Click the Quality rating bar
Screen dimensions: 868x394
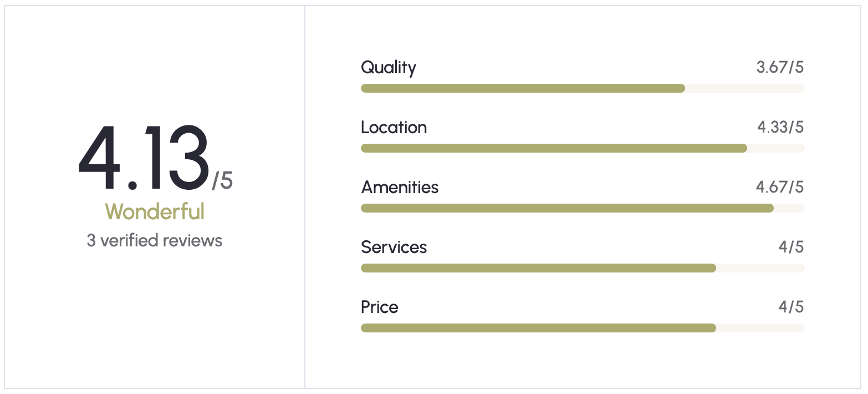click(x=583, y=88)
